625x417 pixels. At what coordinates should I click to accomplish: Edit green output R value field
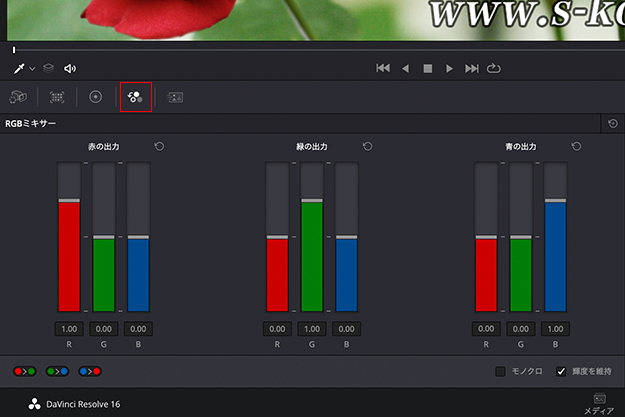277,329
